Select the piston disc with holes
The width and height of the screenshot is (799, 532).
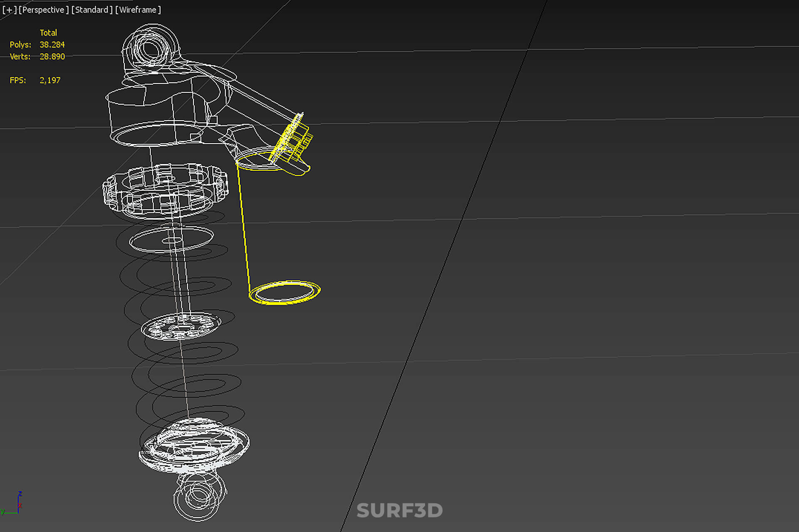(x=181, y=326)
